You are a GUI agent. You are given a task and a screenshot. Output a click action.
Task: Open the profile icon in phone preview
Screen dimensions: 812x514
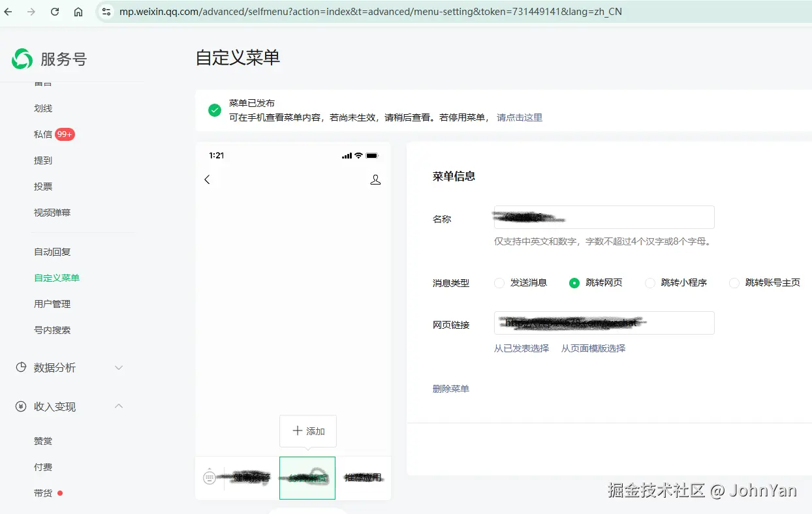[x=375, y=179]
